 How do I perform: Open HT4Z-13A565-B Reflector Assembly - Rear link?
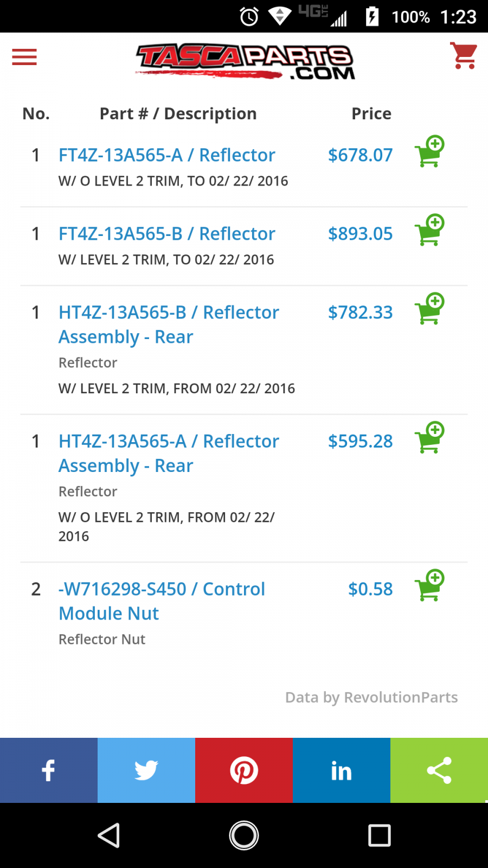pyautogui.click(x=169, y=324)
